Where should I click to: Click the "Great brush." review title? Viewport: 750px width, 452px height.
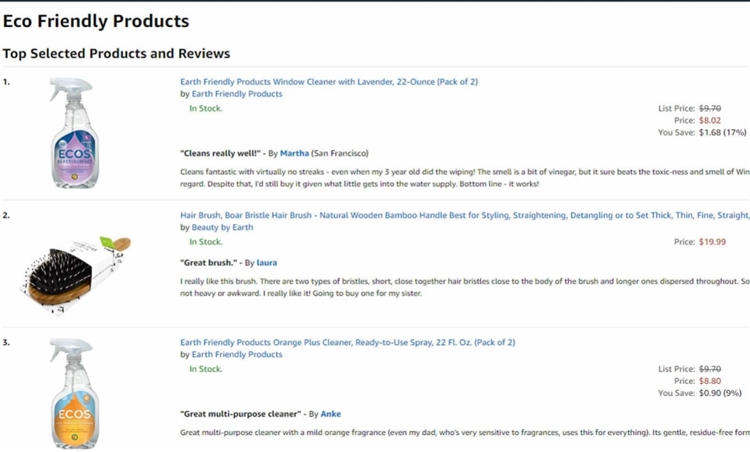point(208,263)
